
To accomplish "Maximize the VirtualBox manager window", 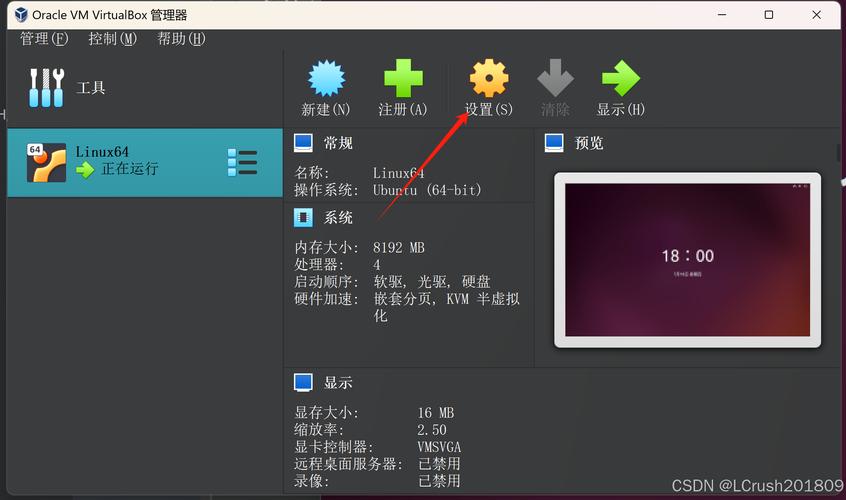I will pyautogui.click(x=769, y=15).
